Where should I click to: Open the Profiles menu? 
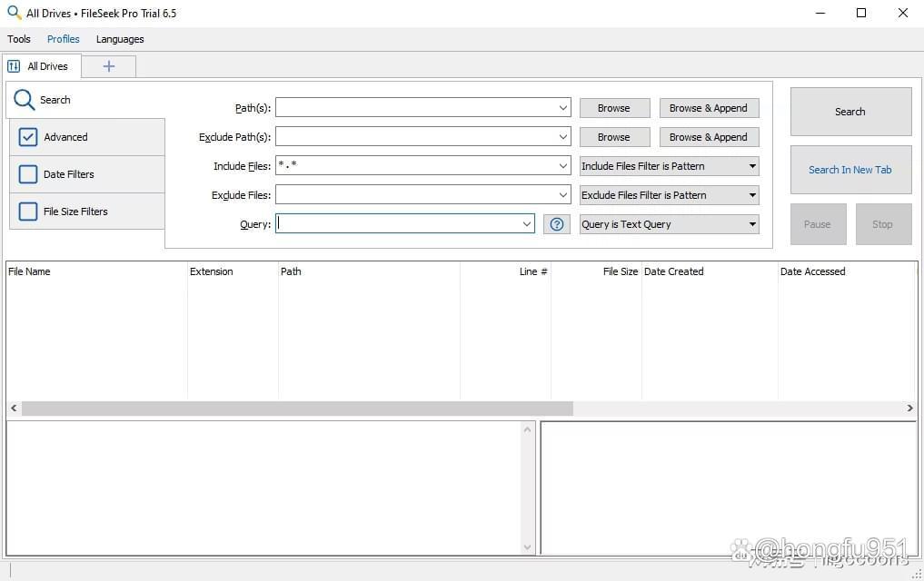tap(63, 39)
